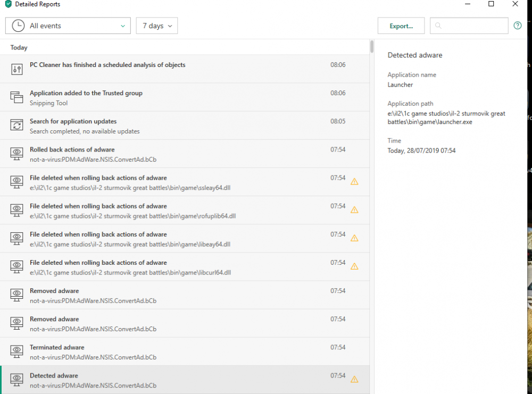This screenshot has height=394, width=532.
Task: Click the eye monitor icon for Rolled back actions
Action: [17, 154]
